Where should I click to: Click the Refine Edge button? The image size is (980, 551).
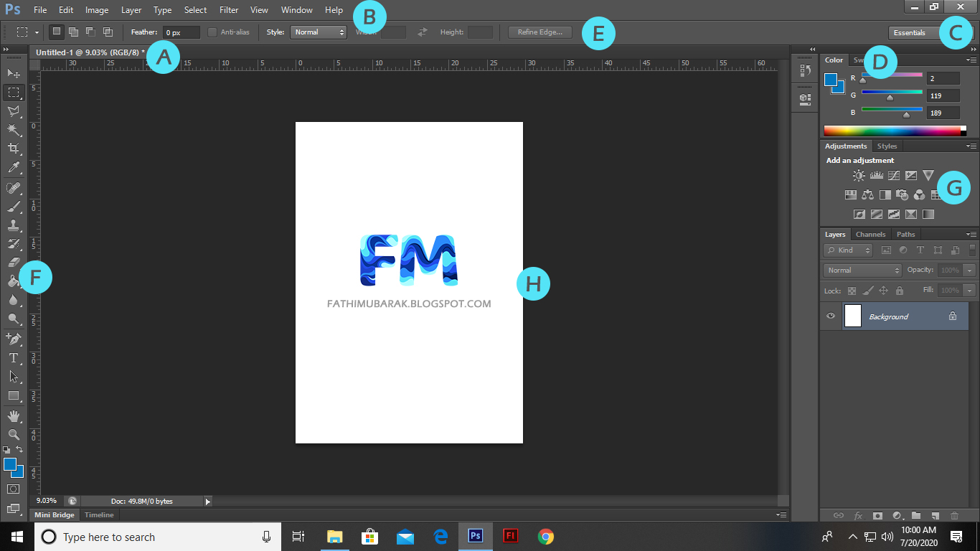[x=539, y=32]
